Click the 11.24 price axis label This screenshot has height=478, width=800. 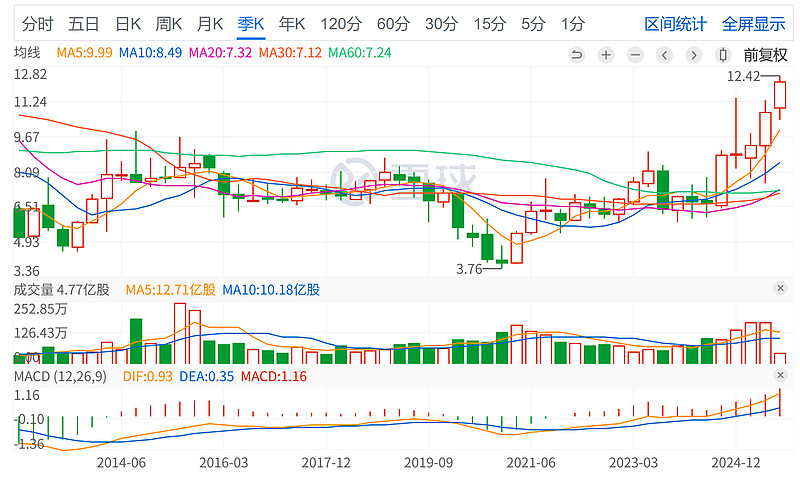30,102
